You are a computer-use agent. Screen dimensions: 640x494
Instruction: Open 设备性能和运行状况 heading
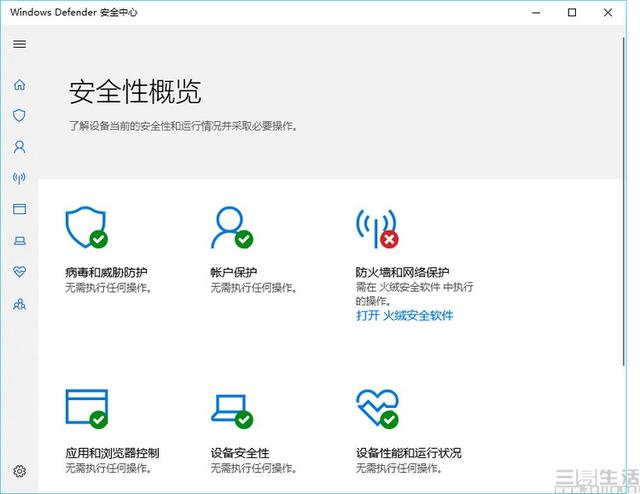[409, 453]
